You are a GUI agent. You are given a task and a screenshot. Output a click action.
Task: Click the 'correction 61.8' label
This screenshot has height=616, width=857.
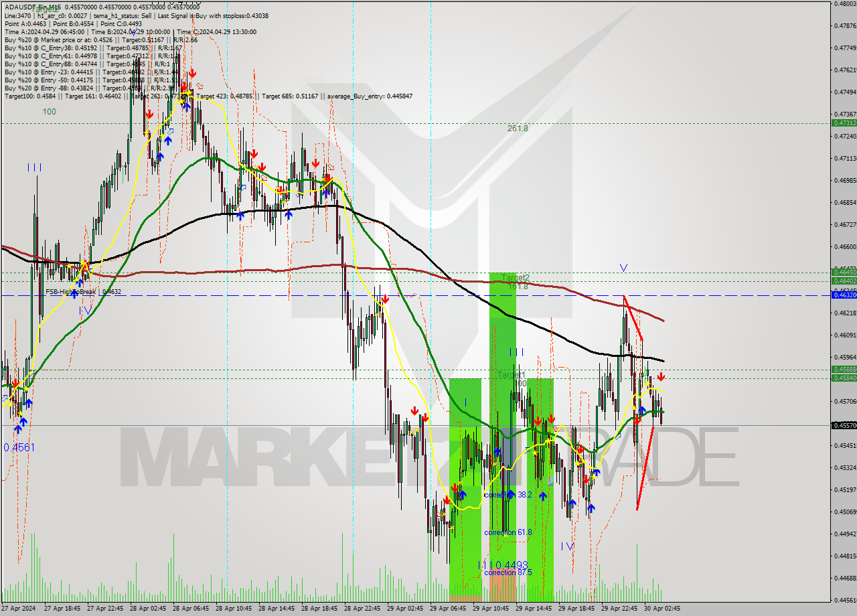pyautogui.click(x=508, y=532)
